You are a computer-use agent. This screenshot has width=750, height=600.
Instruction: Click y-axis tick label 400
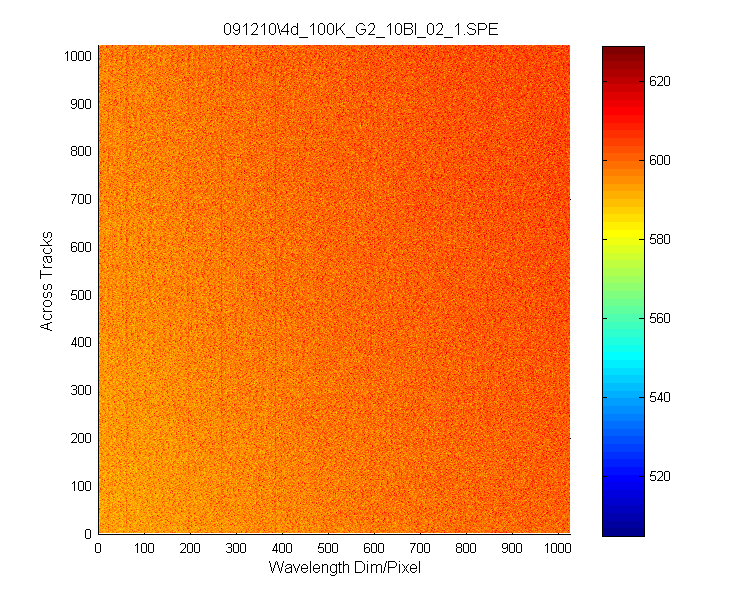[x=81, y=342]
